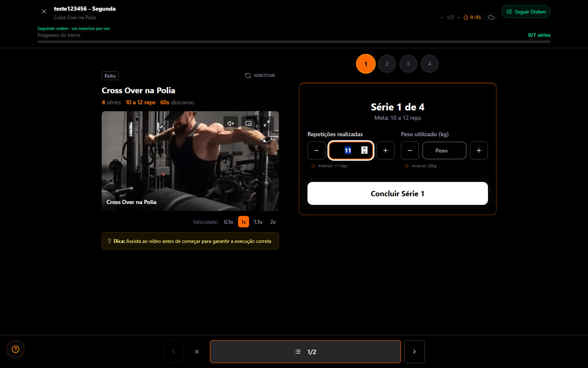Click the X beside the 1/2 exercise list
The image size is (588, 368).
click(x=197, y=352)
